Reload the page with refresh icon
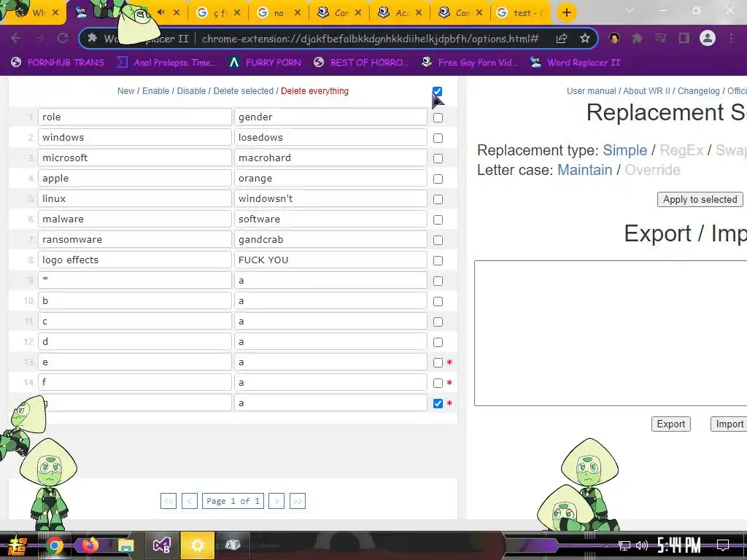The height and width of the screenshot is (560, 747). (63, 39)
